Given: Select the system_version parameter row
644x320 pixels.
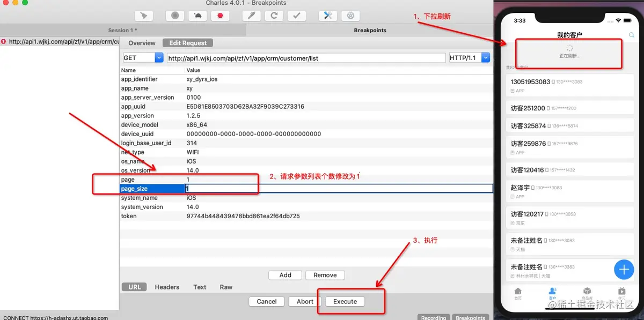Looking at the screenshot, I should [x=306, y=207].
